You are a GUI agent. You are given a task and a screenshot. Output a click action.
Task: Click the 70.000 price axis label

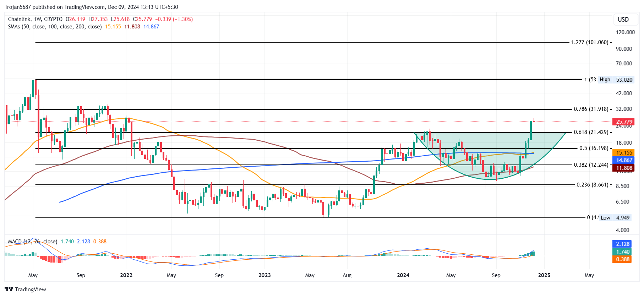[x=624, y=64]
